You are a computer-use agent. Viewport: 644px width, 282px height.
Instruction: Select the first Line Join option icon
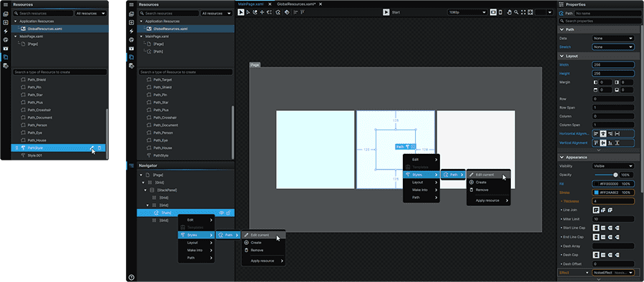[596, 210]
